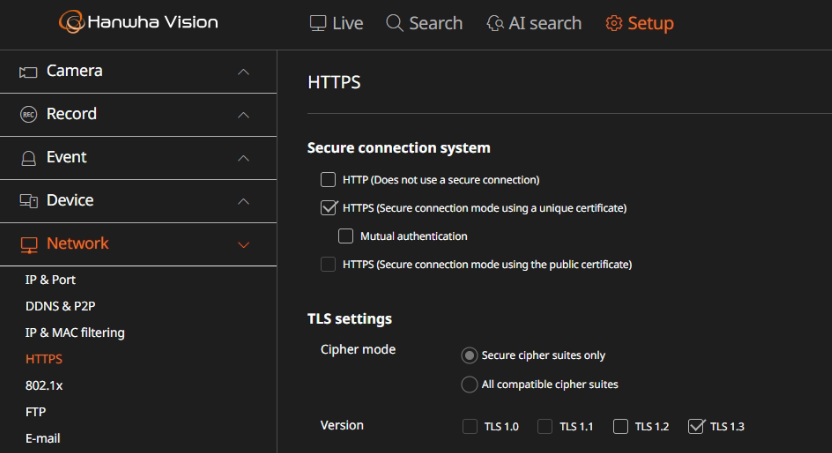This screenshot has width=832, height=453.
Task: Click the Cipher mode label
Action: 358,350
